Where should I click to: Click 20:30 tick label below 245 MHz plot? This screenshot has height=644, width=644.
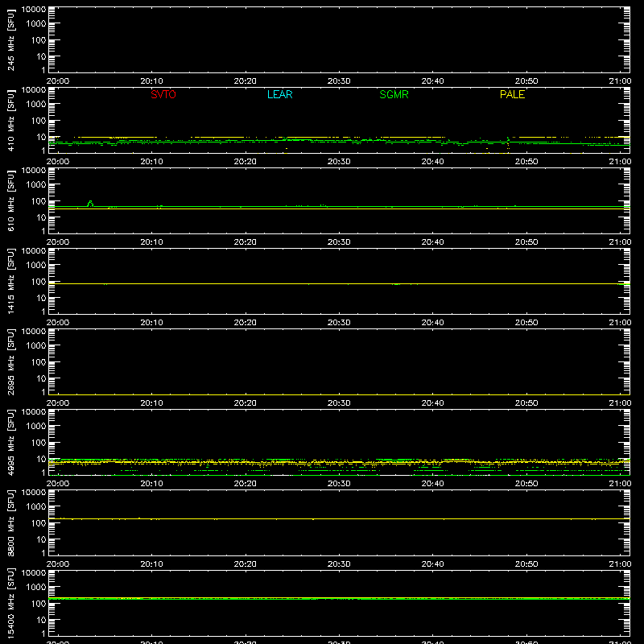tap(339, 81)
